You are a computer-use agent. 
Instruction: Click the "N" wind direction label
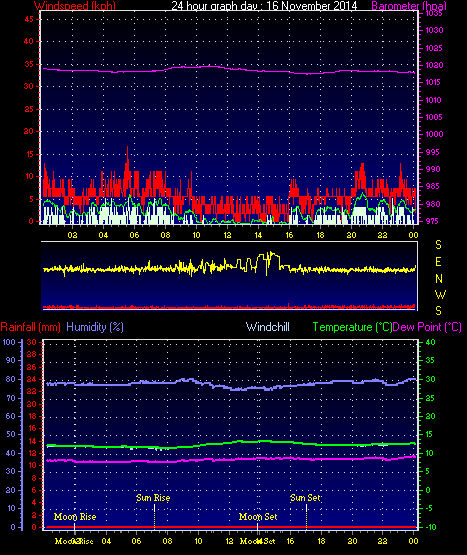tap(439, 279)
